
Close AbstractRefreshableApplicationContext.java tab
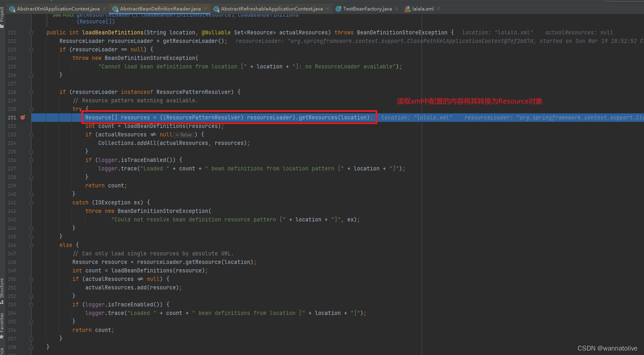coord(327,9)
